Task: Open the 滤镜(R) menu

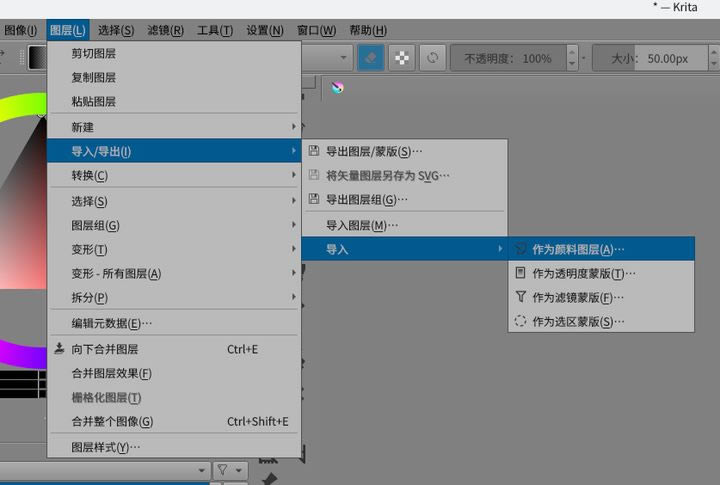Action: (x=165, y=30)
